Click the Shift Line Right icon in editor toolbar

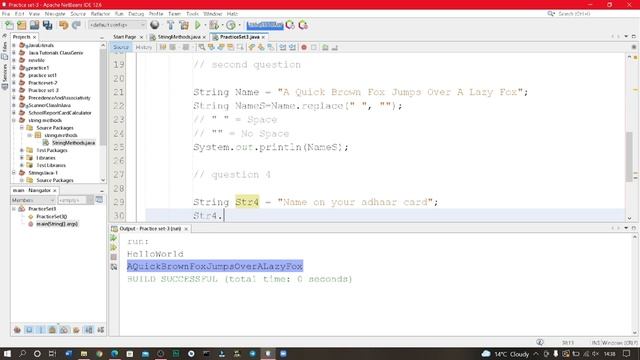(292, 47)
